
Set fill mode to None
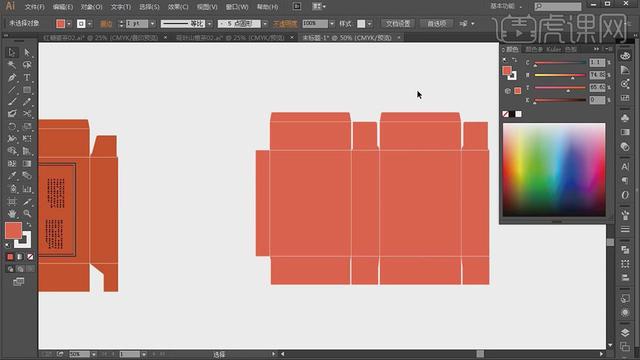tap(30, 257)
